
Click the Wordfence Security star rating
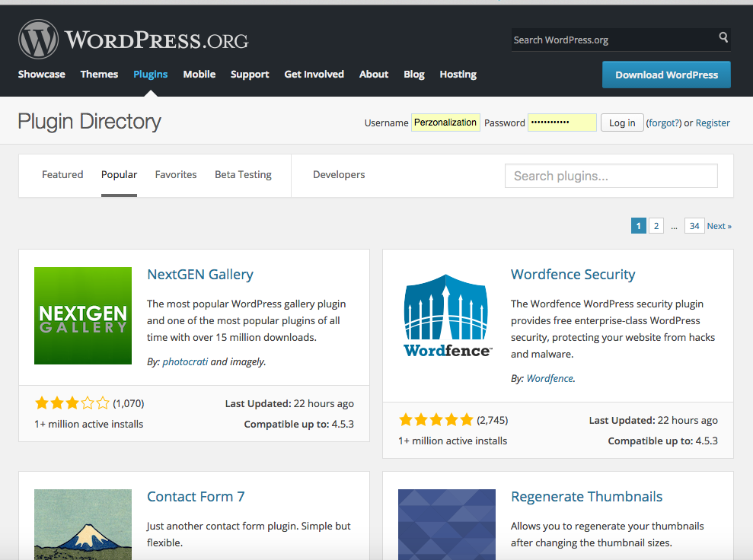click(x=436, y=420)
